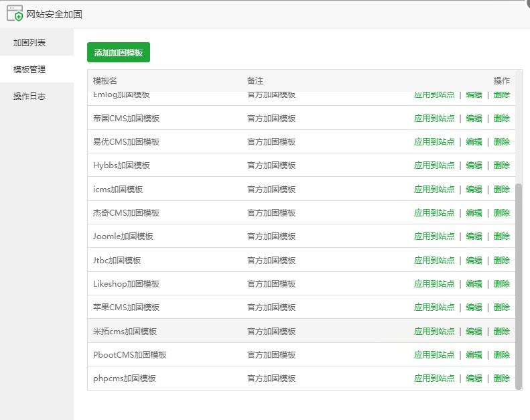The width and height of the screenshot is (530, 420).
Task: Edit the Joomle加固模板 template
Action: [x=474, y=236]
